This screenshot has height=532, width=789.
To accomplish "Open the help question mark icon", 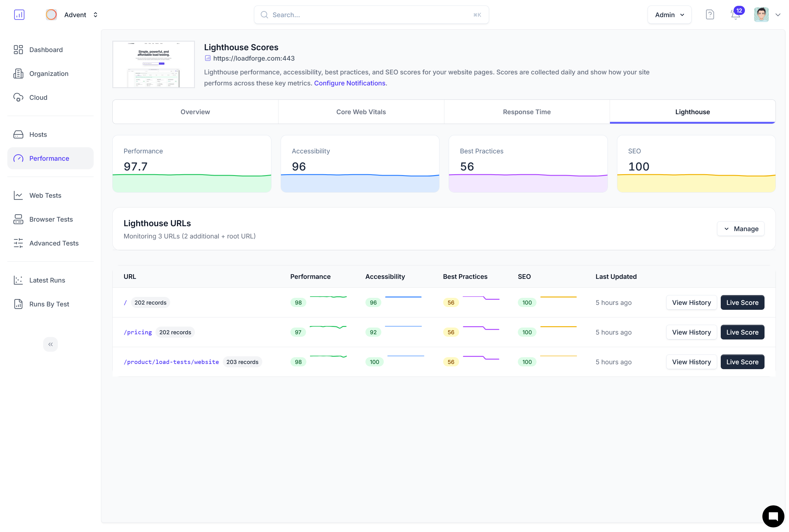I will click(710, 15).
